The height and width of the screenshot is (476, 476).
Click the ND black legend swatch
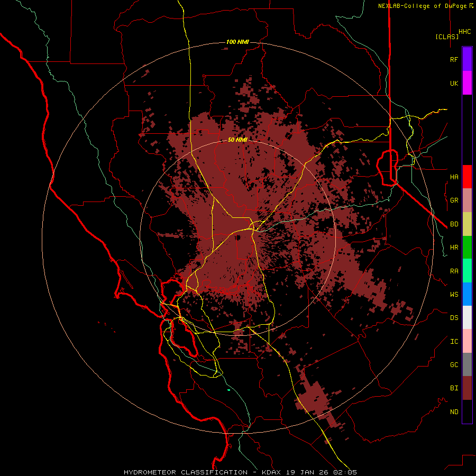(467, 411)
